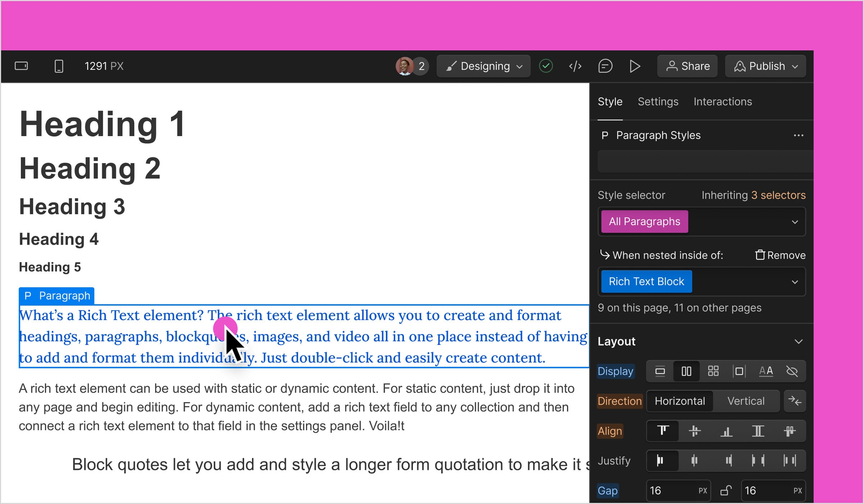Switch to the Interactions tab
864x504 pixels.
(x=722, y=102)
